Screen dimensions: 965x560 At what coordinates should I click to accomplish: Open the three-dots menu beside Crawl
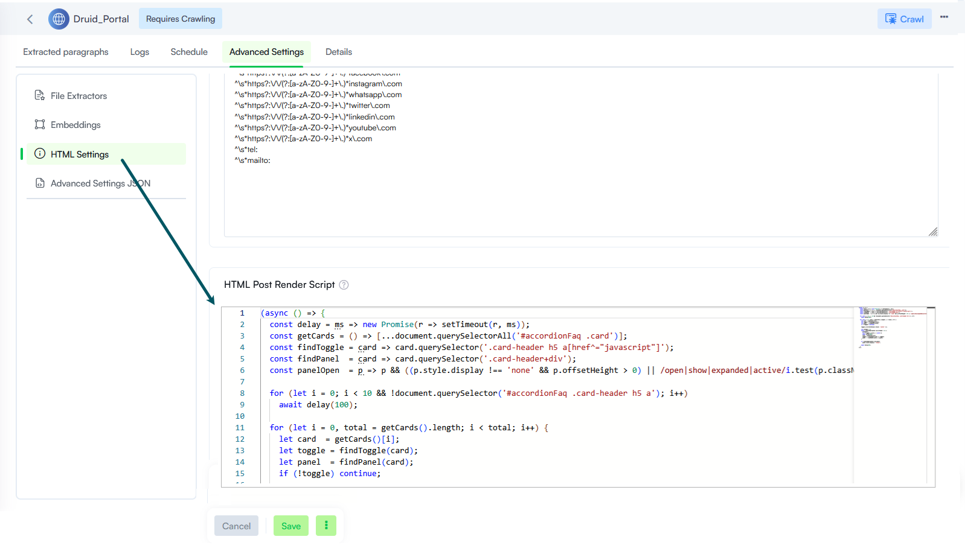[944, 17]
